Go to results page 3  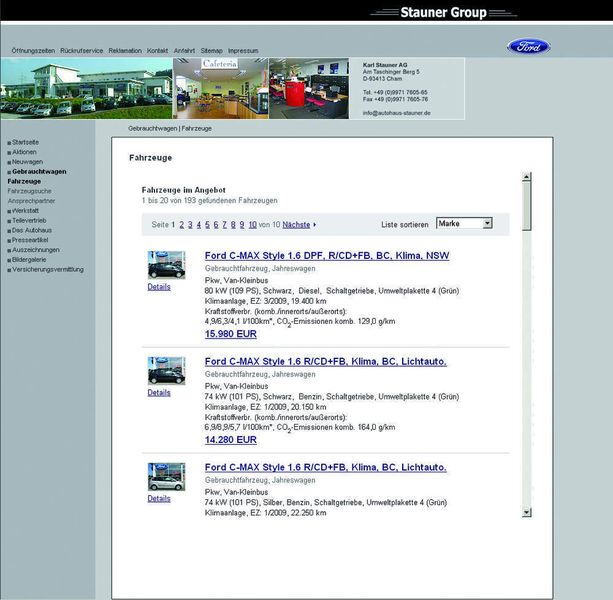click(190, 225)
